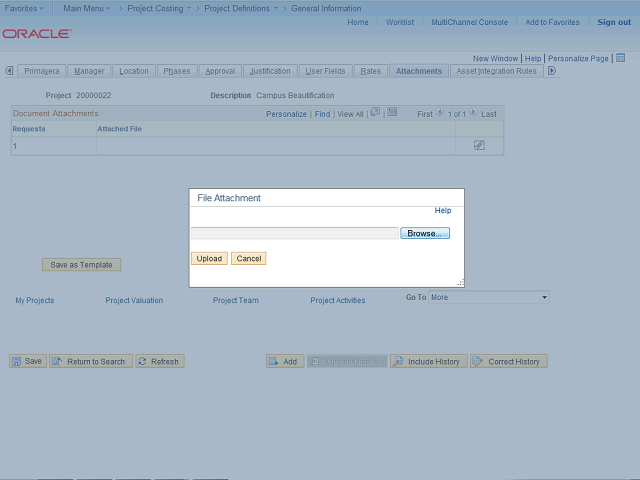Viewport: 640px width, 480px height.
Task: Click Find link in Document Attachments
Action: [x=322, y=114]
